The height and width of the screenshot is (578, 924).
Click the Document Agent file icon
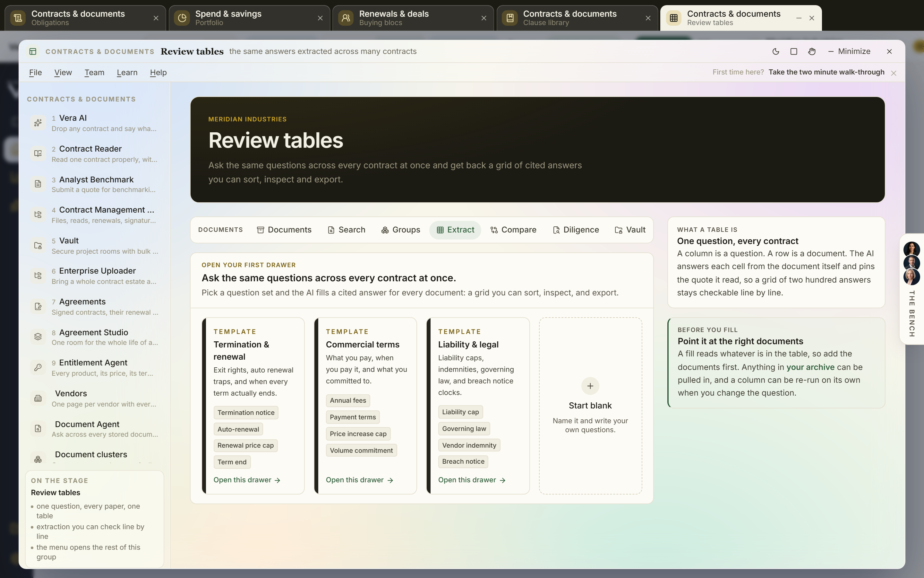click(38, 429)
